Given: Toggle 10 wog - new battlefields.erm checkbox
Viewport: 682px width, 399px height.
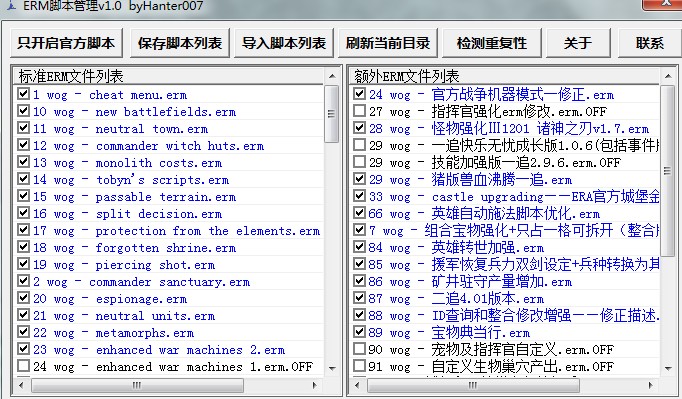Looking at the screenshot, I should pyautogui.click(x=23, y=111).
